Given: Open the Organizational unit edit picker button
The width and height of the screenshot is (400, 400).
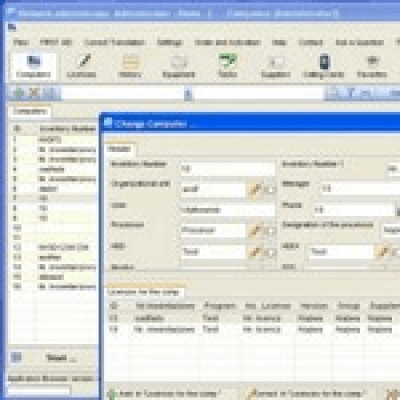Looking at the screenshot, I should coord(255,189).
